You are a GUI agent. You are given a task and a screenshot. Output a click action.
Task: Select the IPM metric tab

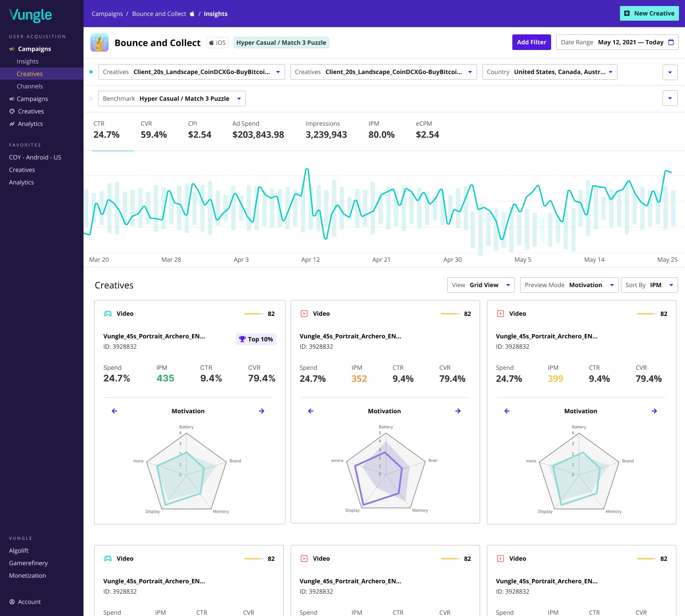(x=381, y=130)
